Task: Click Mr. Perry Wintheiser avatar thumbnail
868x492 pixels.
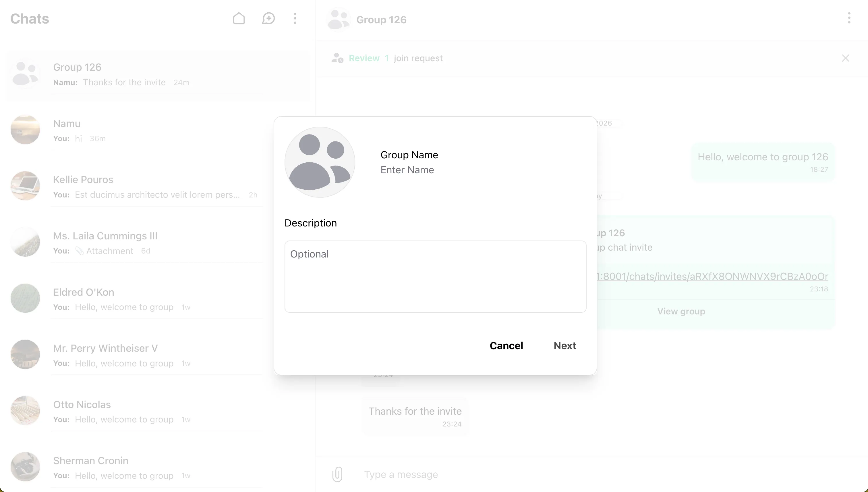Action: 25,354
